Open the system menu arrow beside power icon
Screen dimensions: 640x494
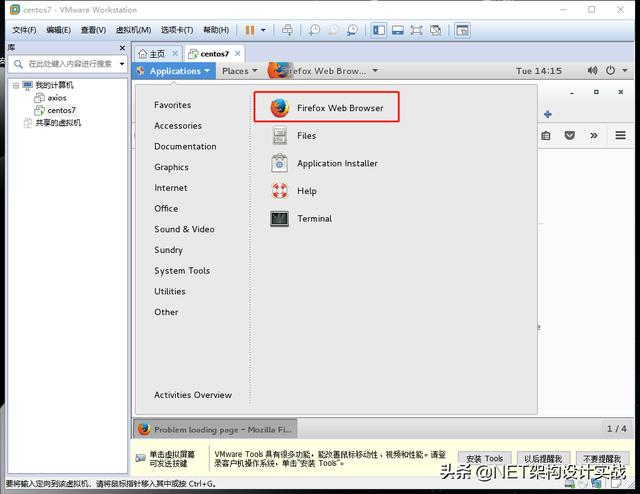click(x=624, y=71)
